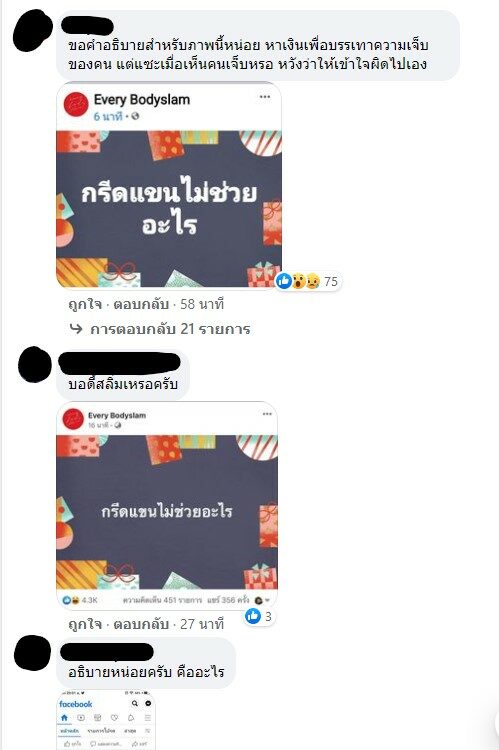
Task: Click the second commenter's redacted name
Action: tap(120, 363)
